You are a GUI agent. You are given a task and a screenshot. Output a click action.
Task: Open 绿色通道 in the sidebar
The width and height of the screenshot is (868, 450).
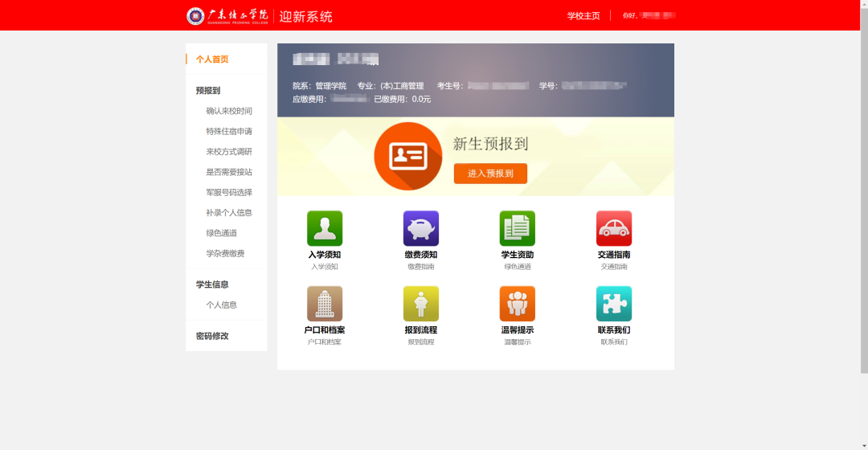(222, 233)
